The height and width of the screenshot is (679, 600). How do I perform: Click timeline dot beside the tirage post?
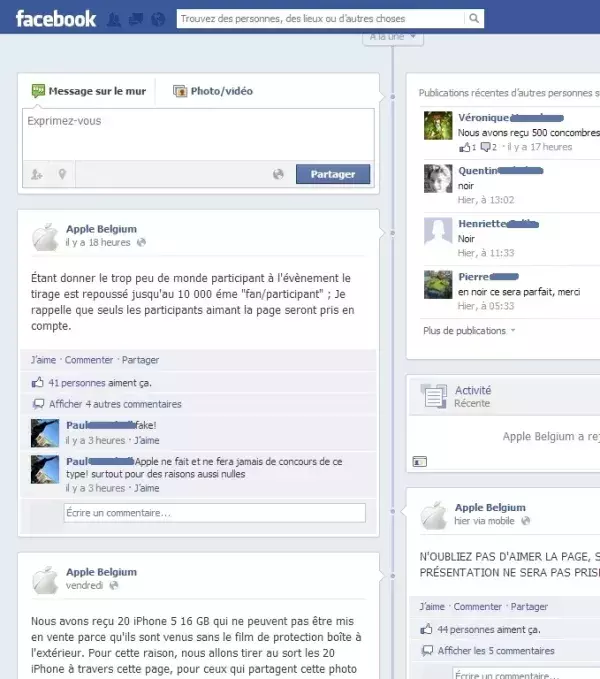(x=393, y=233)
